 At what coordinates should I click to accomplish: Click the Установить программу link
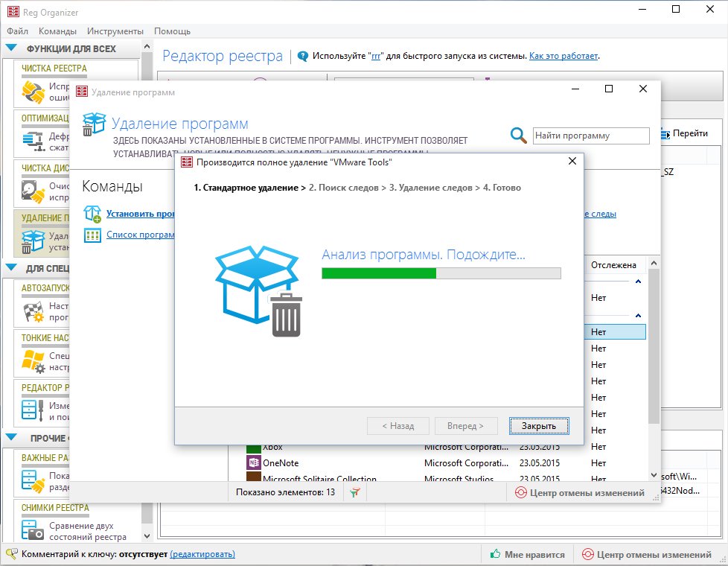coord(140,214)
